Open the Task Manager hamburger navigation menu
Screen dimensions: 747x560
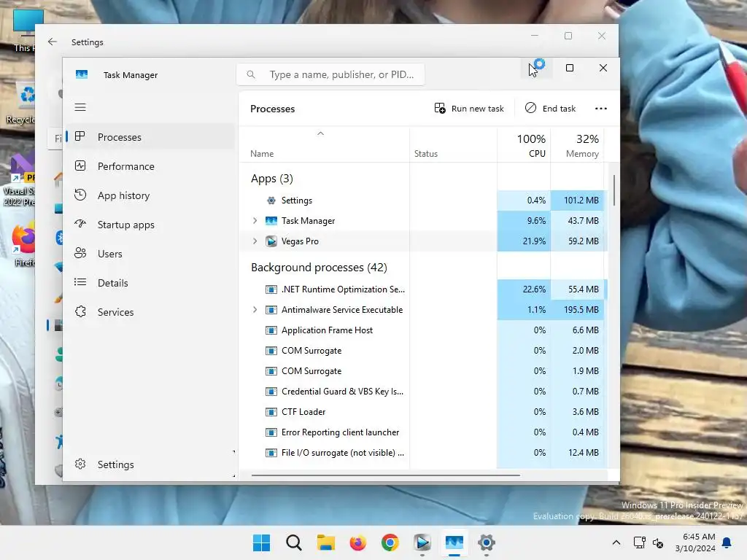click(x=80, y=107)
